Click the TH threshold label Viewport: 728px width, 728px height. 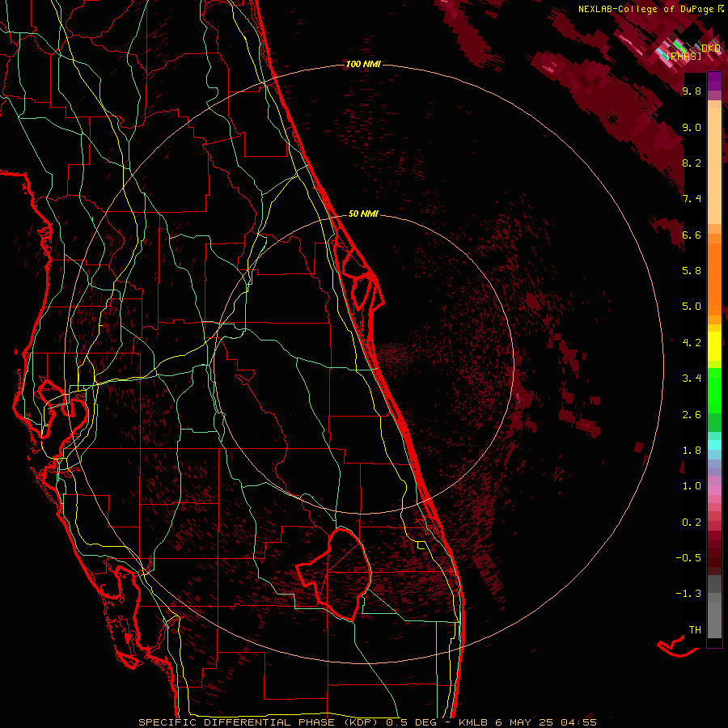point(695,629)
